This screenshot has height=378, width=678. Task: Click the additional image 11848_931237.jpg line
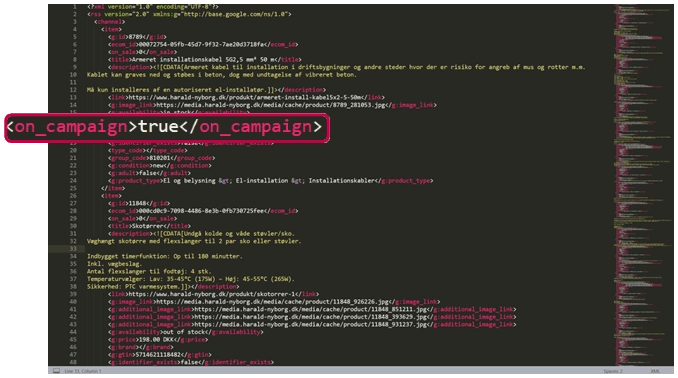tap(312, 324)
